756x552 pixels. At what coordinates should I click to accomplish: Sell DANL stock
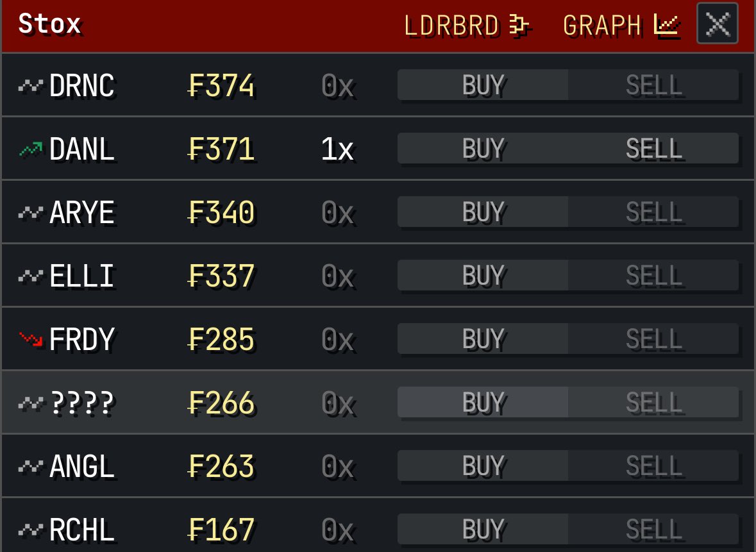[x=653, y=148]
